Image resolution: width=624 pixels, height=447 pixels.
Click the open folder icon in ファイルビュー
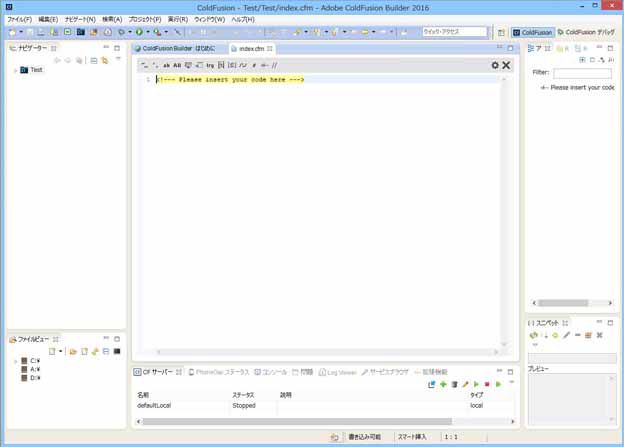[x=73, y=351]
